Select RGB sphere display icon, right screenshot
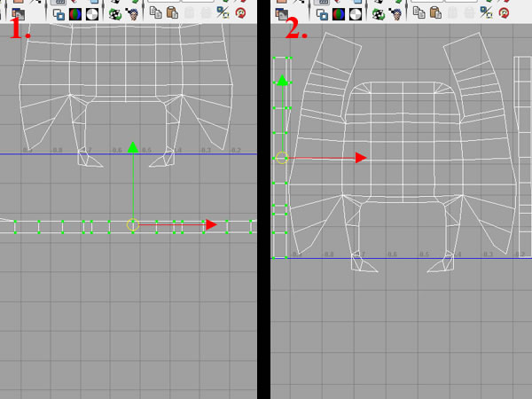The height and width of the screenshot is (399, 532). tap(339, 14)
